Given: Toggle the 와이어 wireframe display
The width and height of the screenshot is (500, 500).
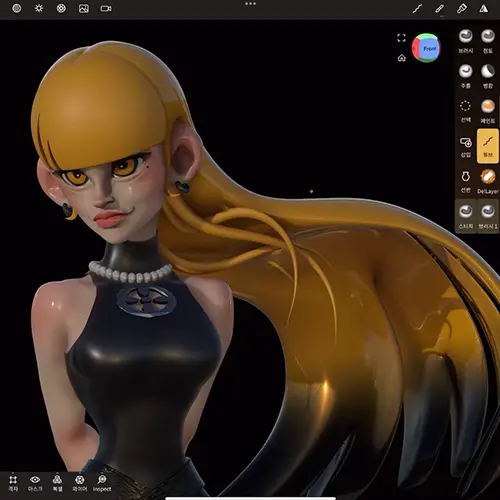Looking at the screenshot, I should [x=79, y=483].
